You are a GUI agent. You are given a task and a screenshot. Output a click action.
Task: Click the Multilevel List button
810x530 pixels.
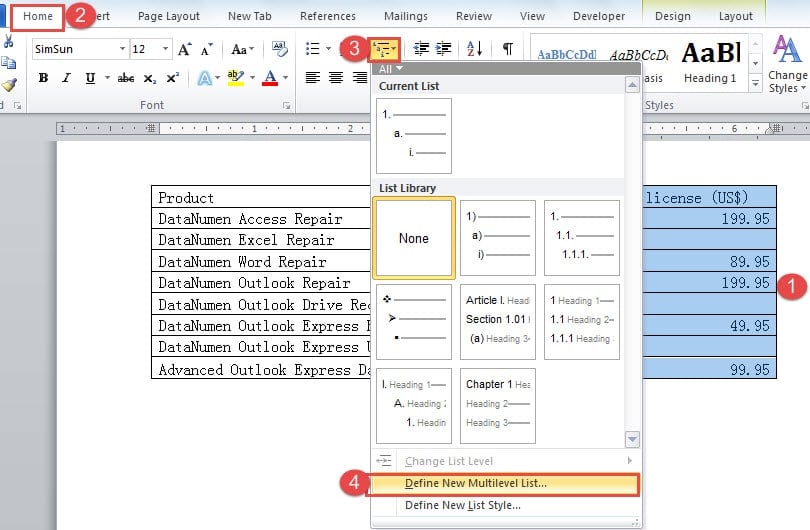coord(384,50)
